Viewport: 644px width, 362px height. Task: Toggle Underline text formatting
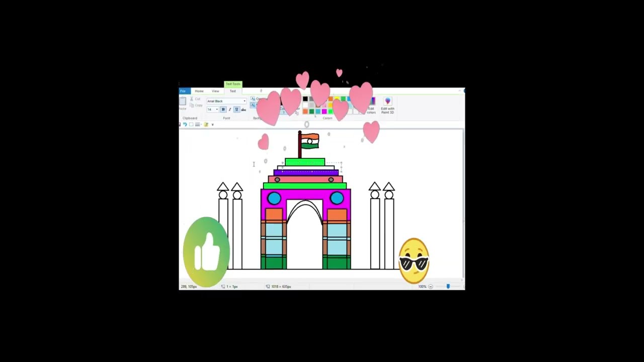(236, 110)
